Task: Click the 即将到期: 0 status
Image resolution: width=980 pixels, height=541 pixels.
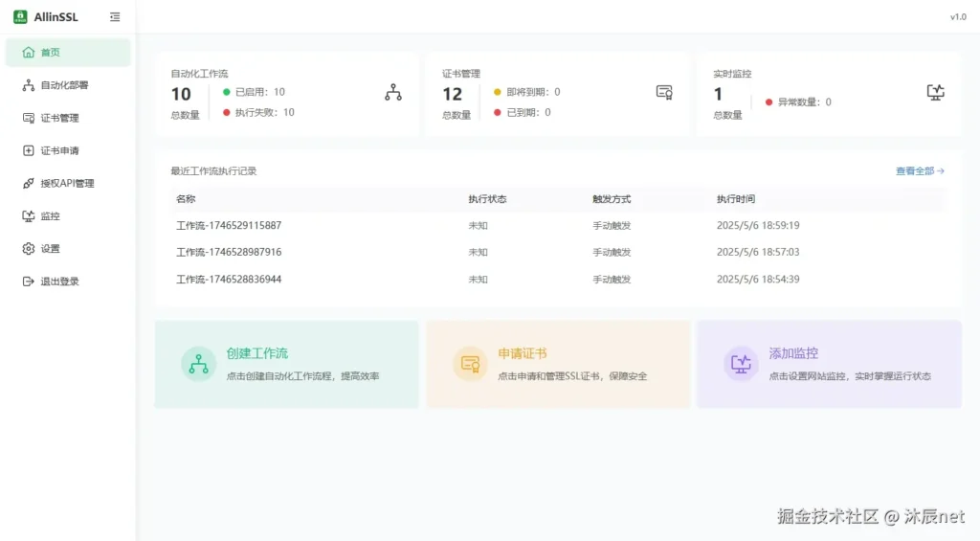Action: coord(527,92)
